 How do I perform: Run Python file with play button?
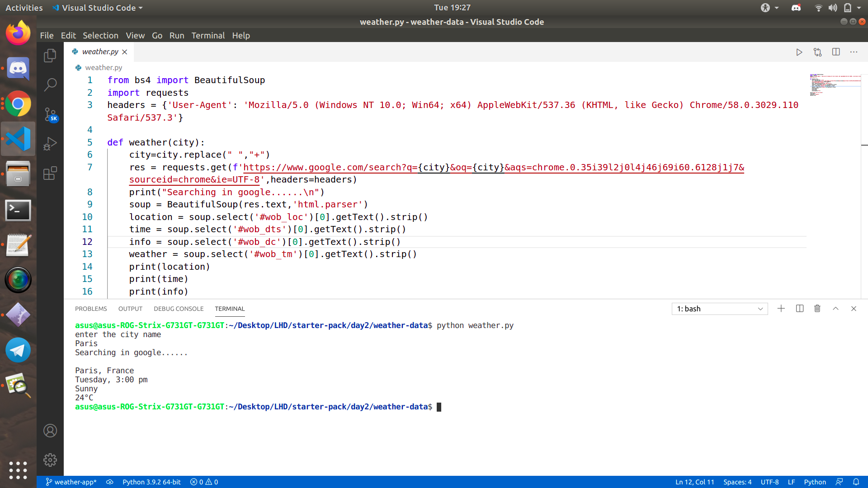(x=799, y=52)
